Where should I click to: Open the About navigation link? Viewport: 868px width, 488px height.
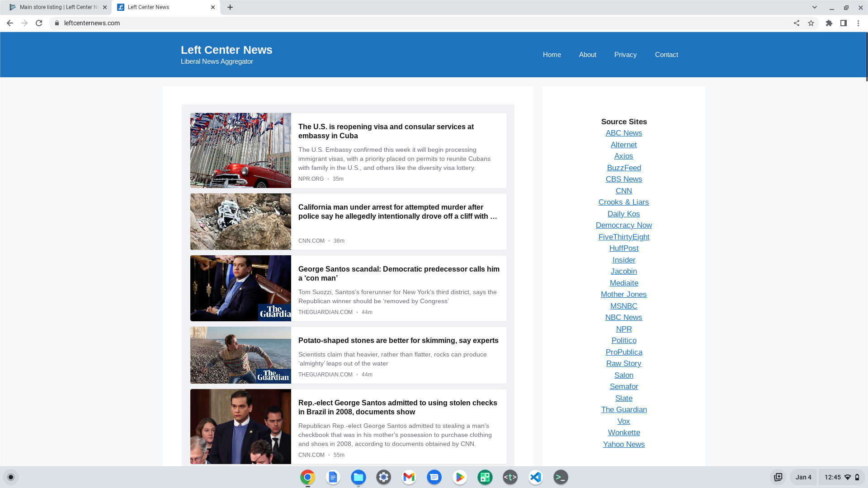coord(587,55)
